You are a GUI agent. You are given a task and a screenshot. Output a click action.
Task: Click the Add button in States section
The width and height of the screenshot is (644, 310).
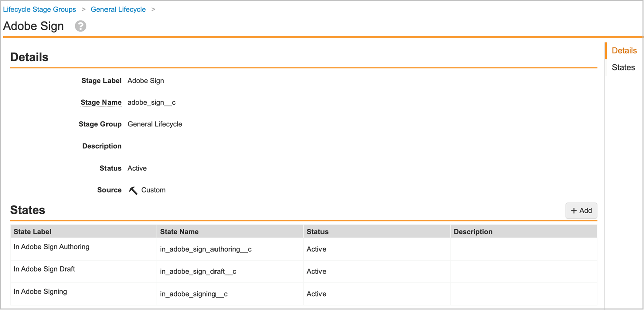click(x=581, y=210)
